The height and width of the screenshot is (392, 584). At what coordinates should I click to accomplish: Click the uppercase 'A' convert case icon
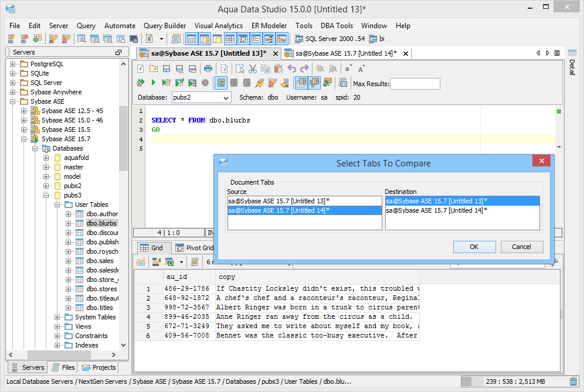(361, 69)
